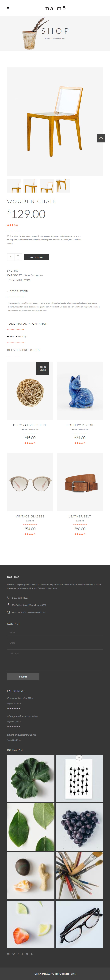The image size is (110, 980).
Task: Open the Instagram social icon in footer
Action: pos(8,954)
